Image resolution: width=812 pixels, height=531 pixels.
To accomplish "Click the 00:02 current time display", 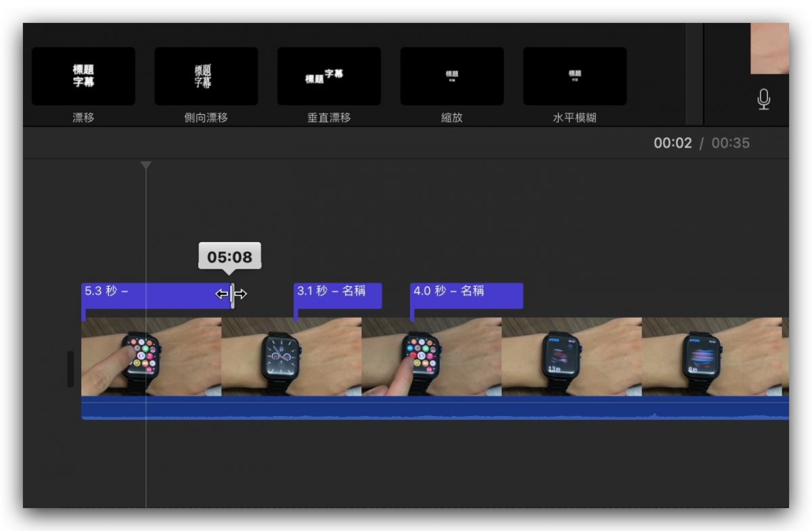I will click(673, 143).
